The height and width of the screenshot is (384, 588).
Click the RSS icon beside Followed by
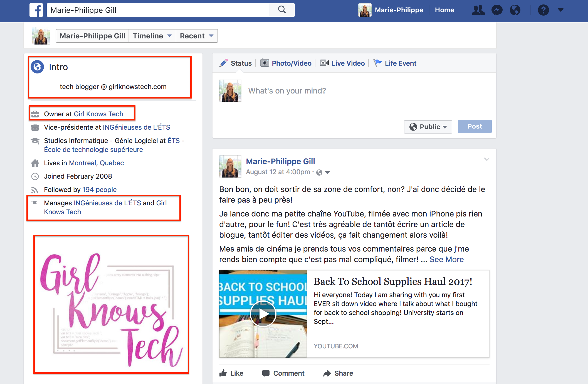tap(35, 190)
